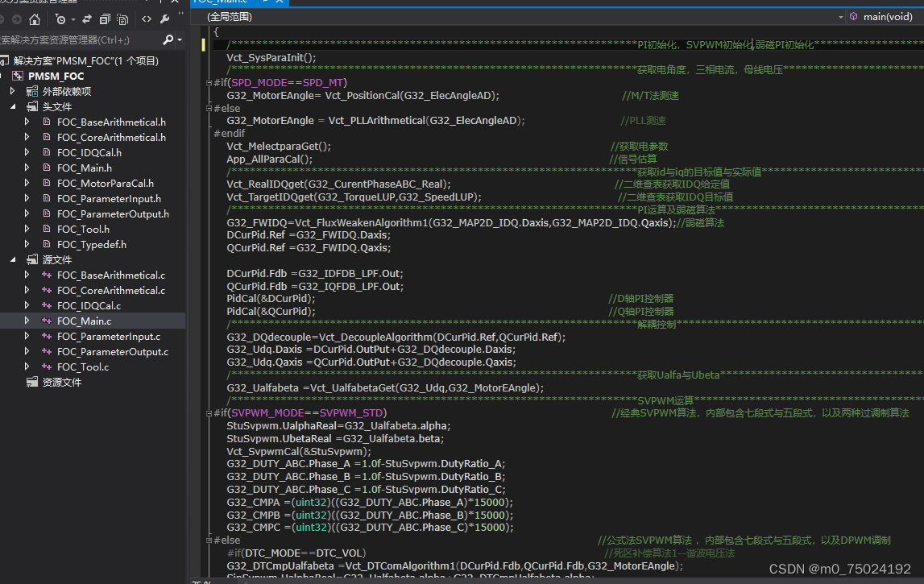Click the Home icon in Solution Explorer
Viewport: 924px width, 584px height.
coord(34,19)
